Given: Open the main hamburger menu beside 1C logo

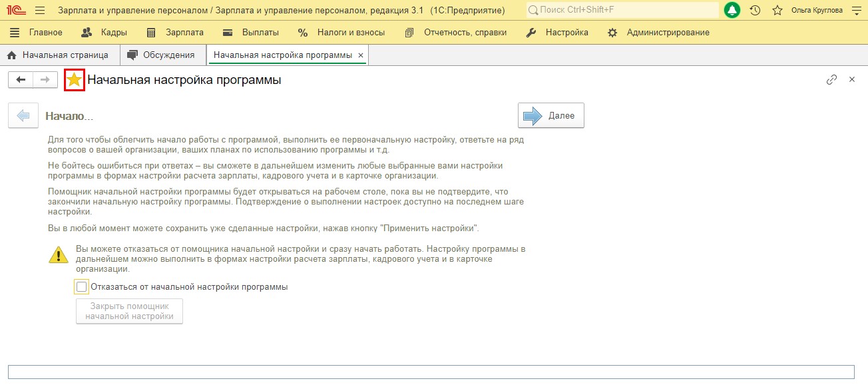Looking at the screenshot, I should point(40,11).
